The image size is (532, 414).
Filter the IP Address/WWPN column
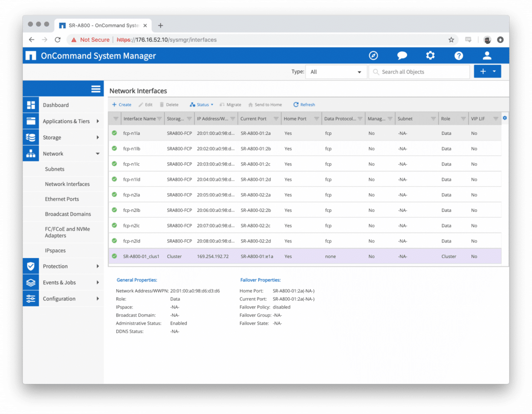(x=233, y=119)
